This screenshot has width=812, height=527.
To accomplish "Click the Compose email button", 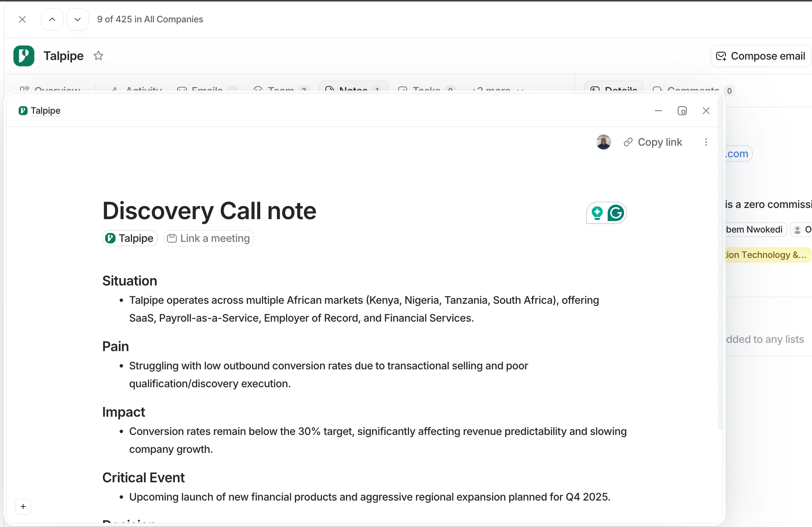I will click(761, 56).
